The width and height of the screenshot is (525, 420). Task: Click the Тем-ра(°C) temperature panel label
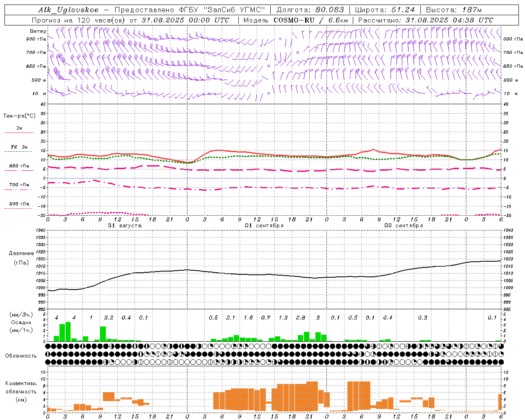pyautogui.click(x=19, y=116)
